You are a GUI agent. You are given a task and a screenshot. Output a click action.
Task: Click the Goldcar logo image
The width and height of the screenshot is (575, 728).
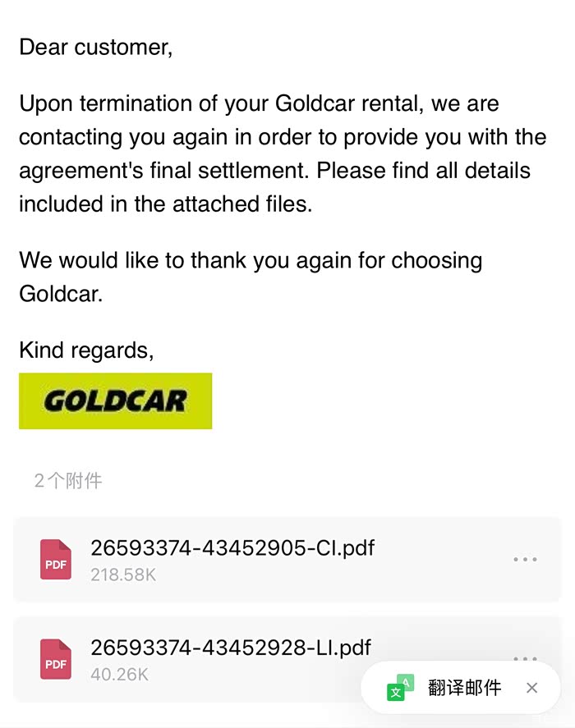click(115, 401)
